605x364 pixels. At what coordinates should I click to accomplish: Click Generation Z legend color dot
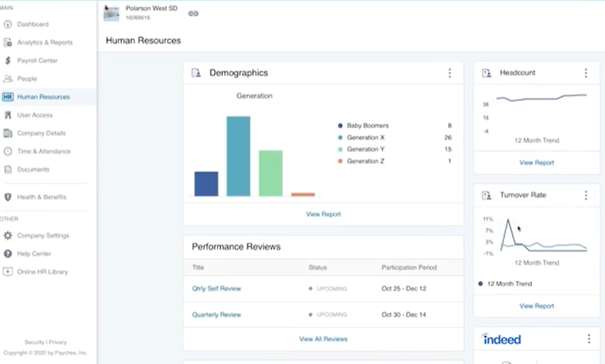340,161
